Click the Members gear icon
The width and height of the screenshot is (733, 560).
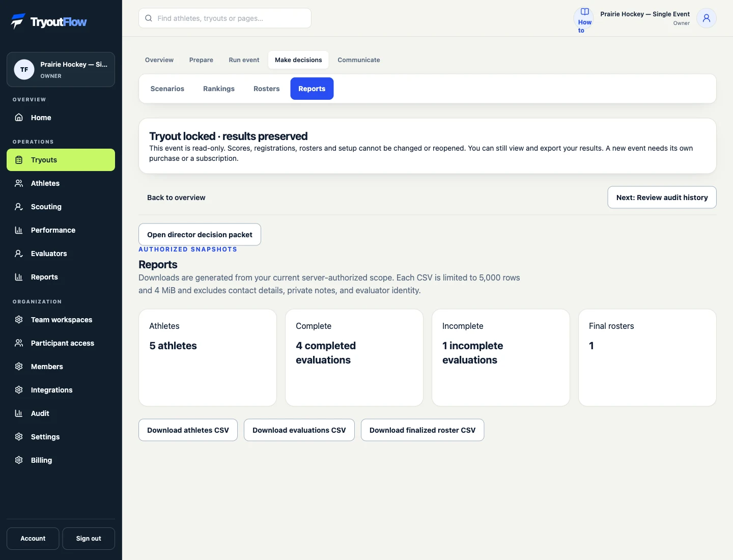[x=19, y=367]
